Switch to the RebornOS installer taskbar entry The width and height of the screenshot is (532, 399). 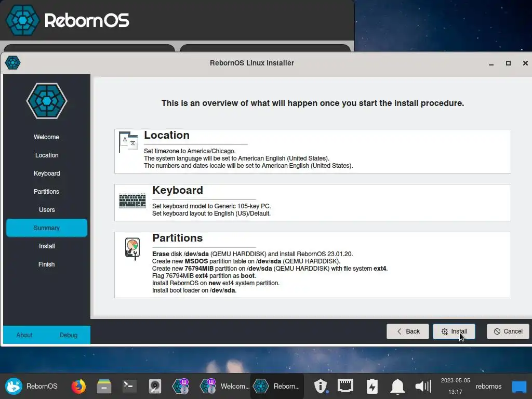(277, 386)
